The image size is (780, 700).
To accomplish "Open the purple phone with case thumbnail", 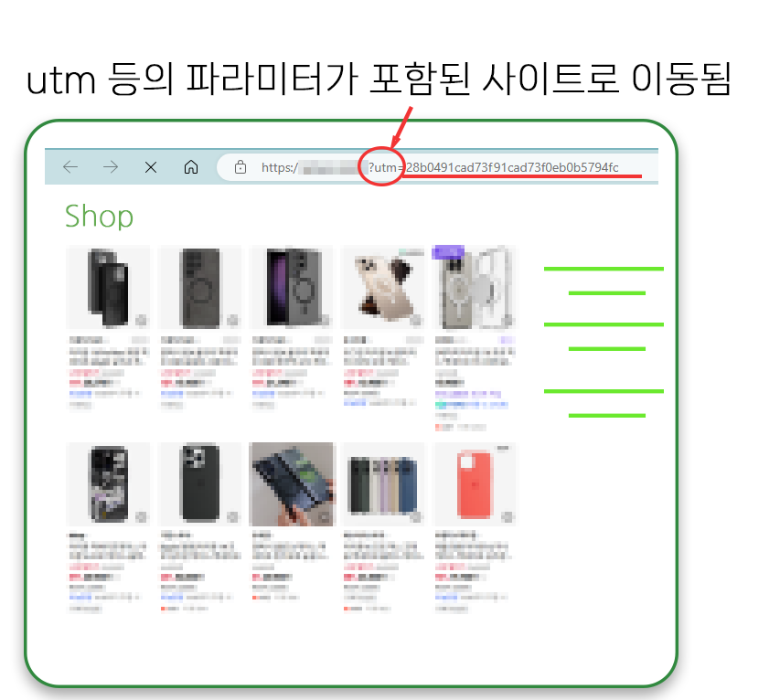I will 291,287.
